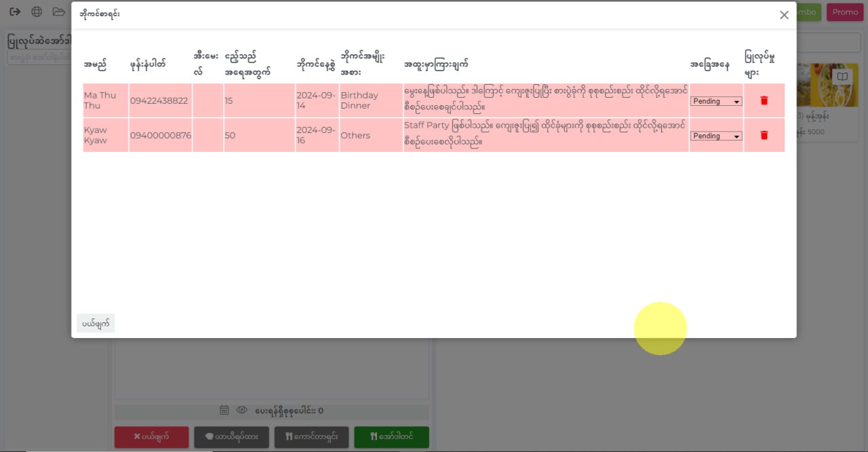Click the logout arrow icon at top left
Image resolution: width=868 pixels, height=452 pixels.
pos(15,12)
